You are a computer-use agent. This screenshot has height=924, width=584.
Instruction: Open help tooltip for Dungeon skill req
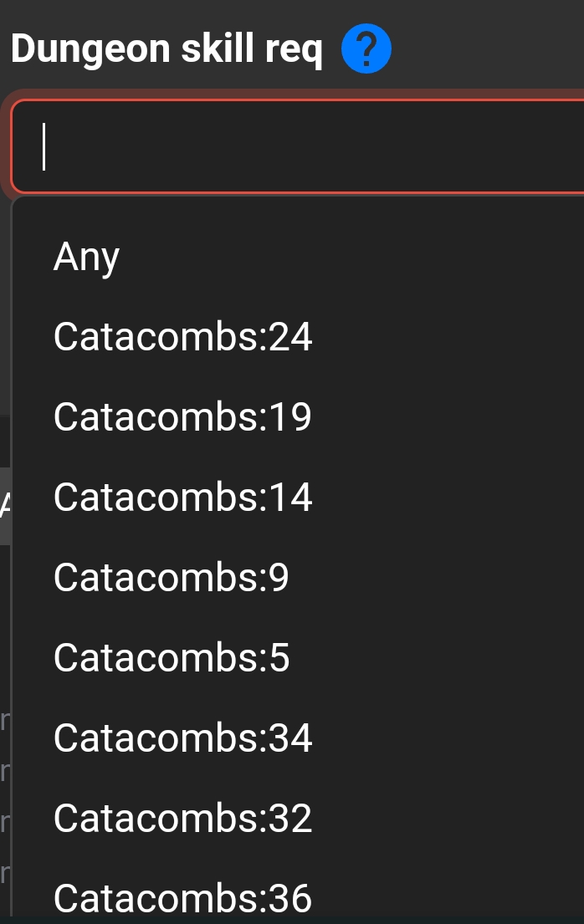tap(366, 52)
